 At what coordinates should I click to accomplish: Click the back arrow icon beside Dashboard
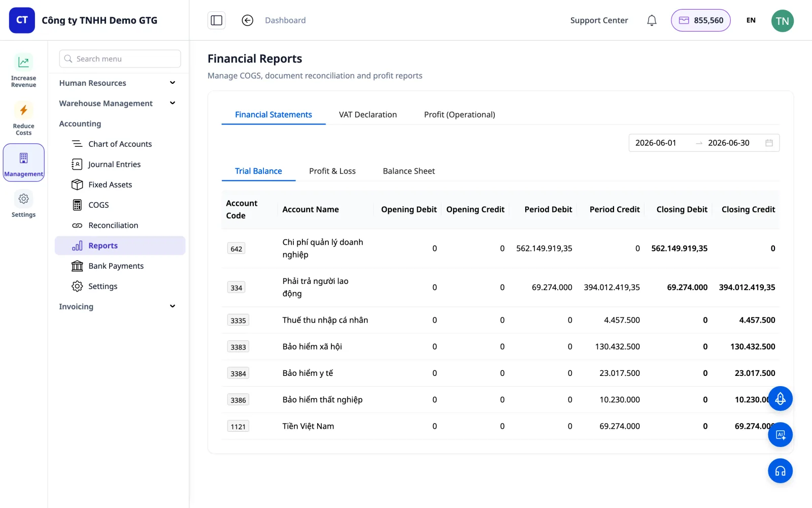coord(247,20)
